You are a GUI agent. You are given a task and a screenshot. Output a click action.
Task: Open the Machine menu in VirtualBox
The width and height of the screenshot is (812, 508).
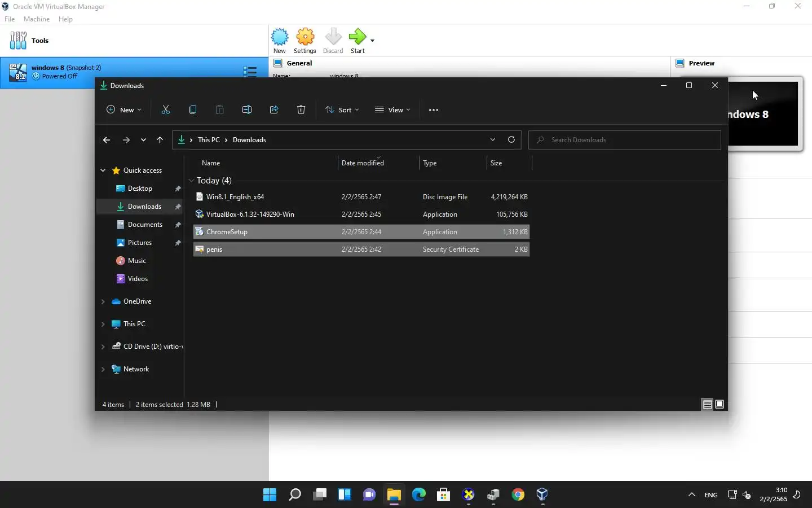click(x=37, y=19)
